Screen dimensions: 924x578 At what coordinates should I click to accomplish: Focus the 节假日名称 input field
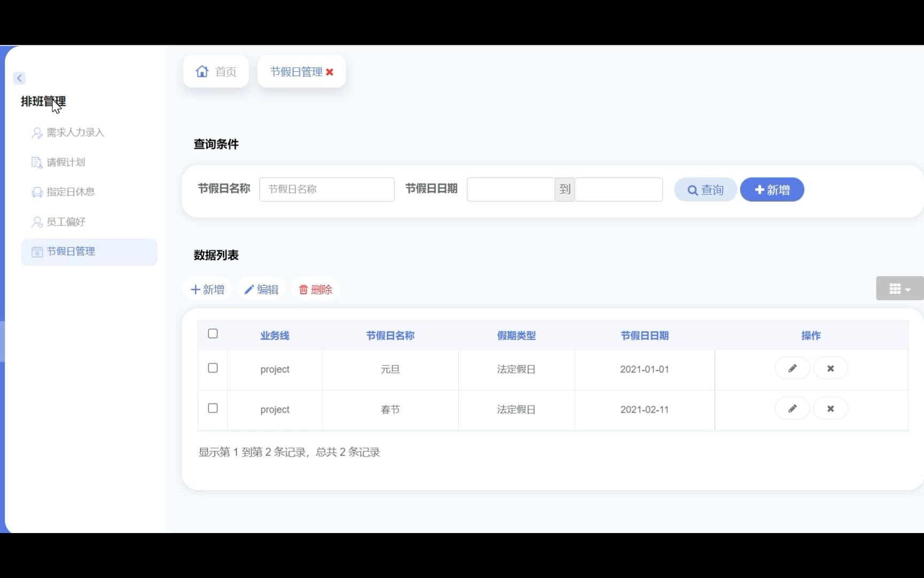pos(327,189)
